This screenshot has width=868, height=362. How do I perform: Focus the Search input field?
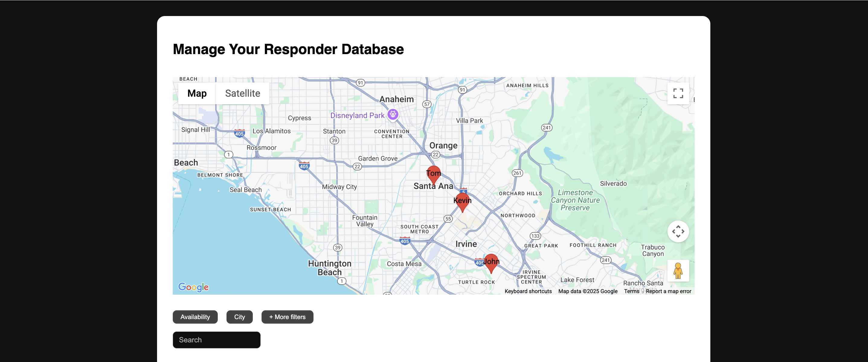pos(216,340)
